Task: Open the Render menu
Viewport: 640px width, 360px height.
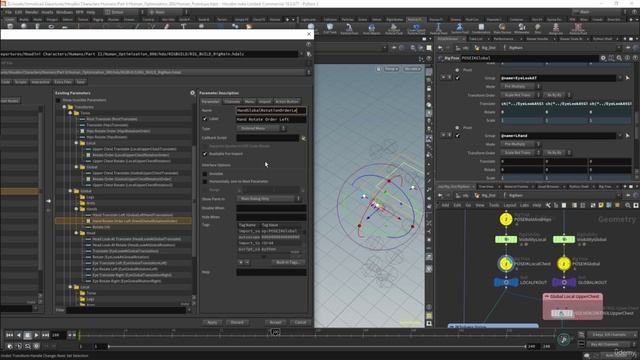Action: (32, 12)
